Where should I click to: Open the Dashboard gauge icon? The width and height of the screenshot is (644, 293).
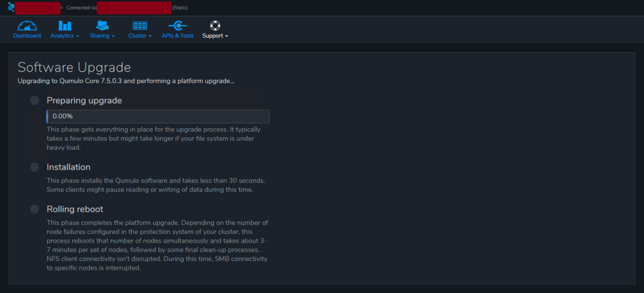27,26
